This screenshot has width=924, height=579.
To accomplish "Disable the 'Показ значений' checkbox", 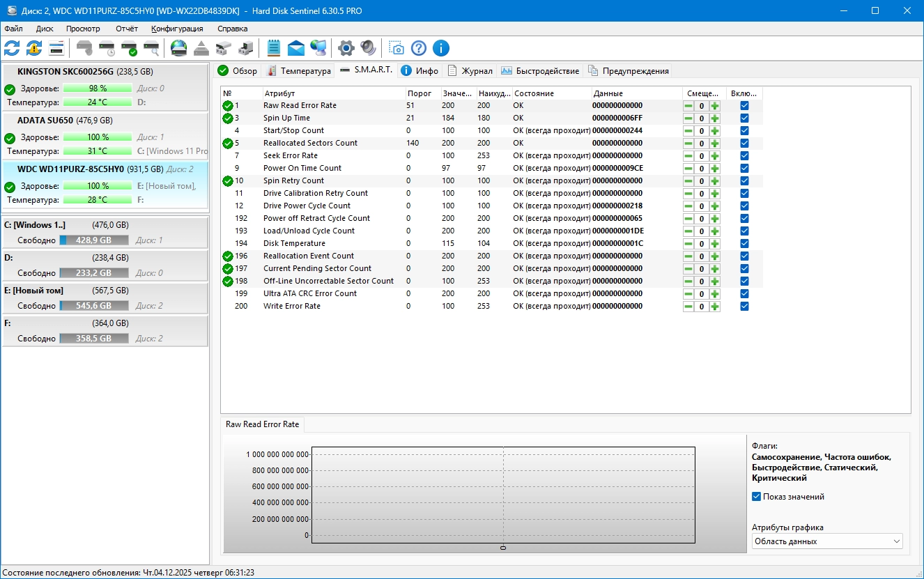I will tap(756, 497).
